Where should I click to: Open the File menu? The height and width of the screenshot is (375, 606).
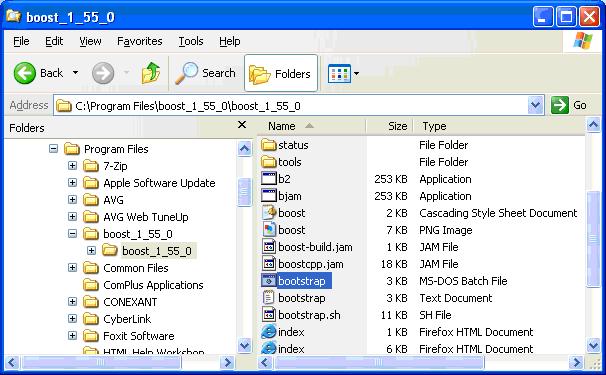[21, 41]
